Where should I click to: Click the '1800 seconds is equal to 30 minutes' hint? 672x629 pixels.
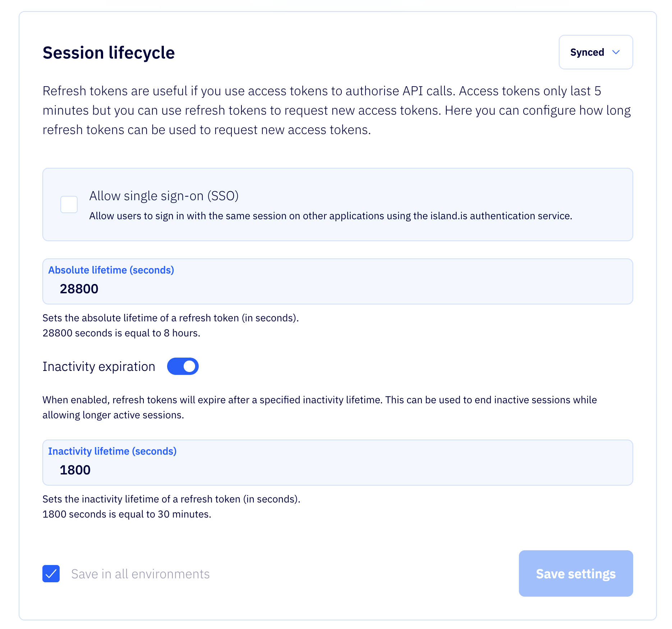(x=127, y=514)
